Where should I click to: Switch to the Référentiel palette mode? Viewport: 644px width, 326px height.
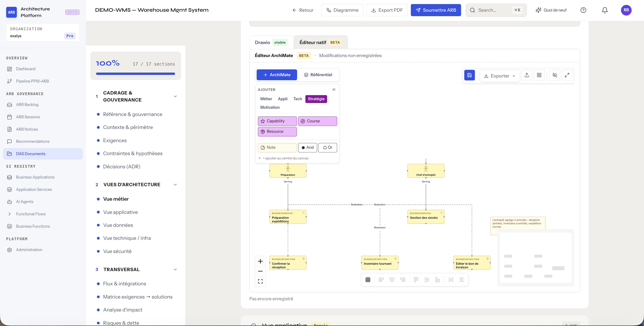click(318, 75)
